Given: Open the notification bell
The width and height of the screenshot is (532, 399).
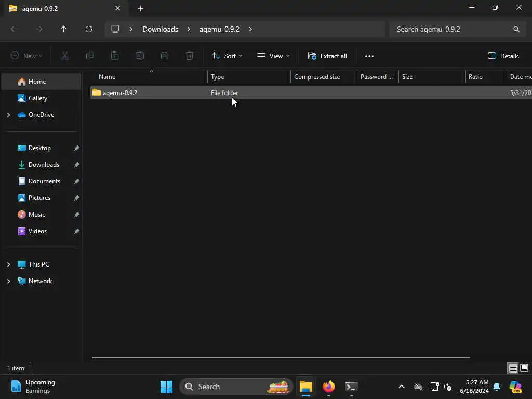Looking at the screenshot, I should coord(497,387).
